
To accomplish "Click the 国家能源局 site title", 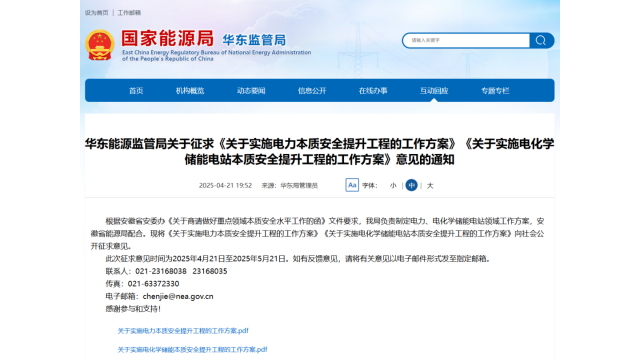I will point(167,38).
